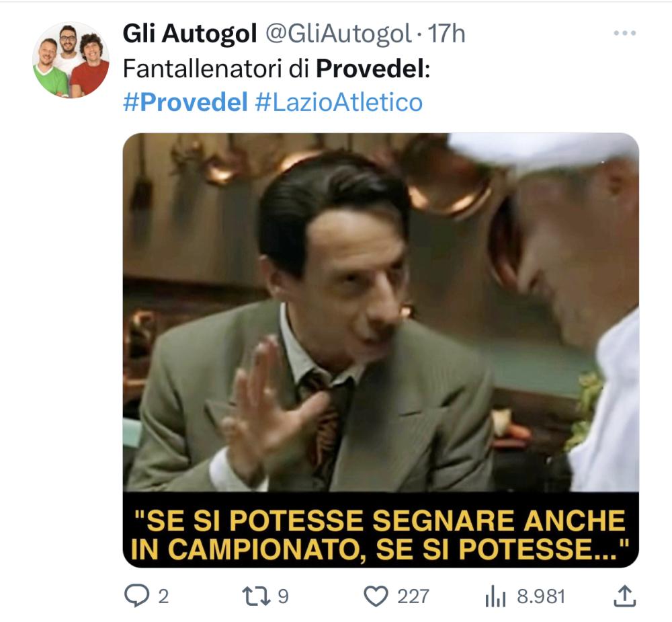Click the 2 replies count
Viewport: 672px width, 622px height.
pyautogui.click(x=163, y=596)
